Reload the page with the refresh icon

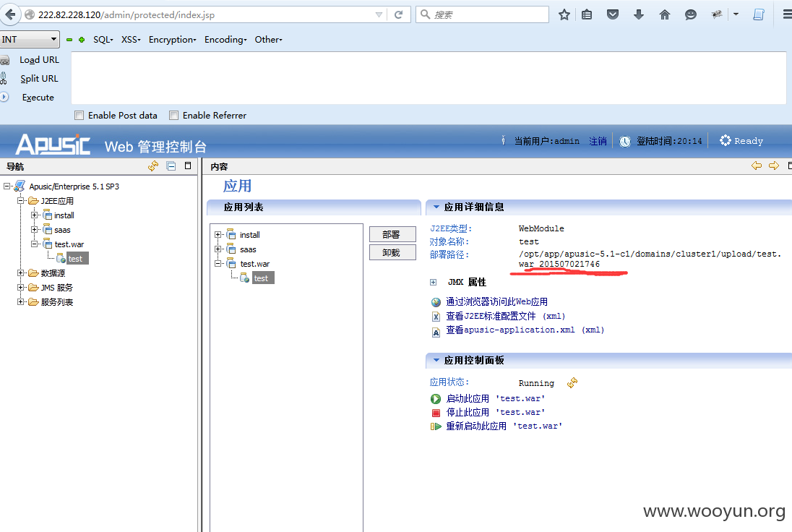(x=398, y=14)
